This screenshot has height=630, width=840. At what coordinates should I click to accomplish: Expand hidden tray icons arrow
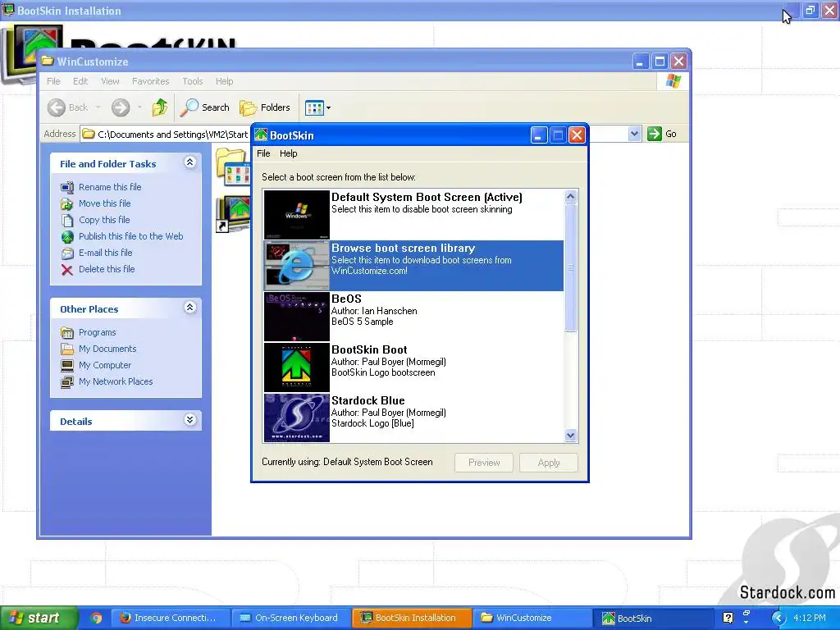point(778,619)
